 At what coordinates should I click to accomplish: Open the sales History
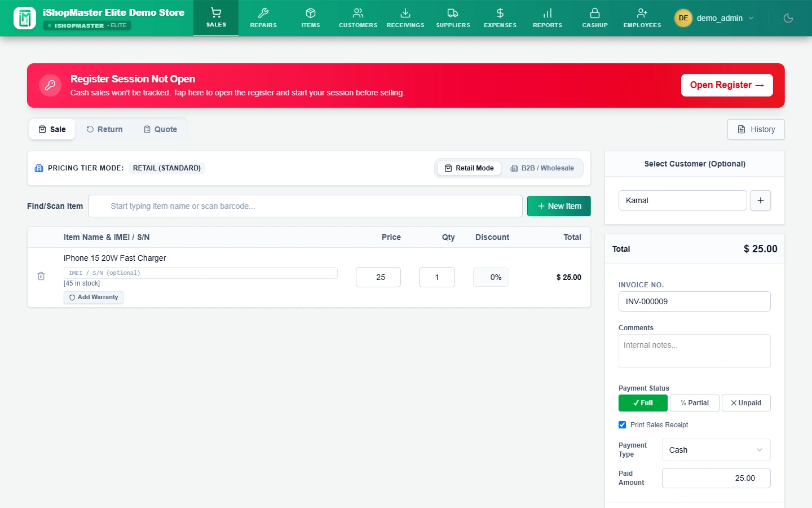click(756, 129)
